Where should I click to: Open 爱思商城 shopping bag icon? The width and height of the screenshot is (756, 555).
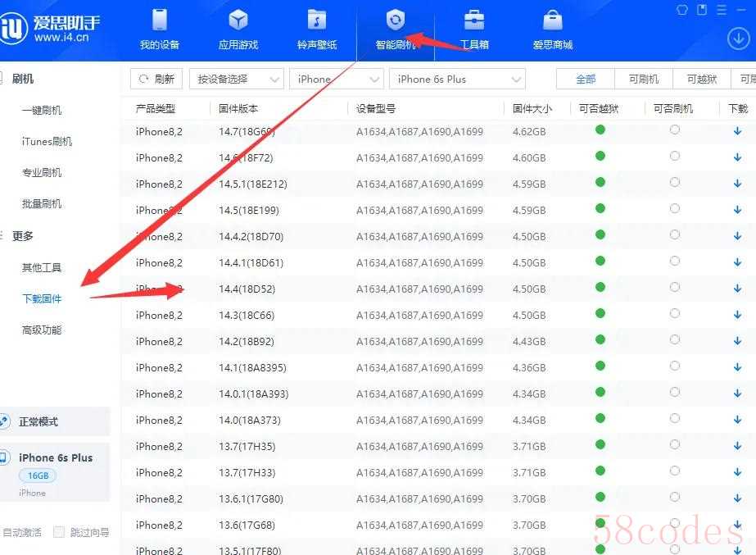point(553,20)
